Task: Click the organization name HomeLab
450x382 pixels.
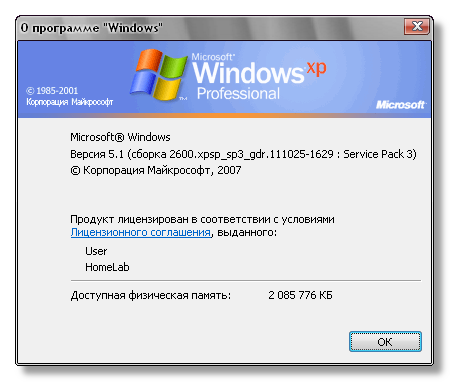Action: point(107,267)
